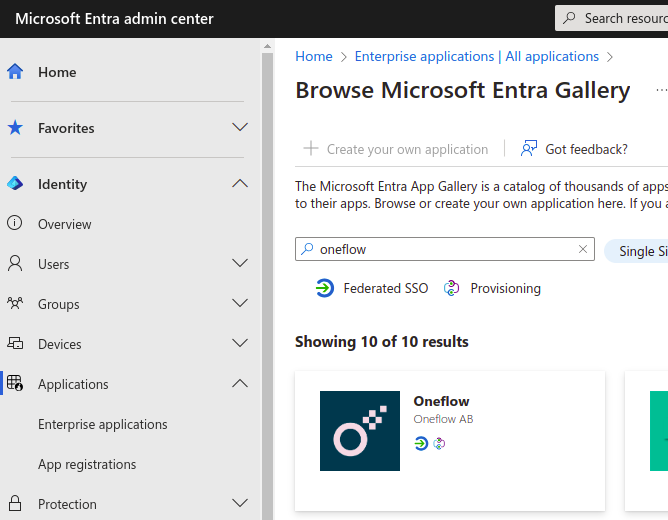Open App registrations in the sidebar
This screenshot has width=668, height=520.
coord(87,464)
